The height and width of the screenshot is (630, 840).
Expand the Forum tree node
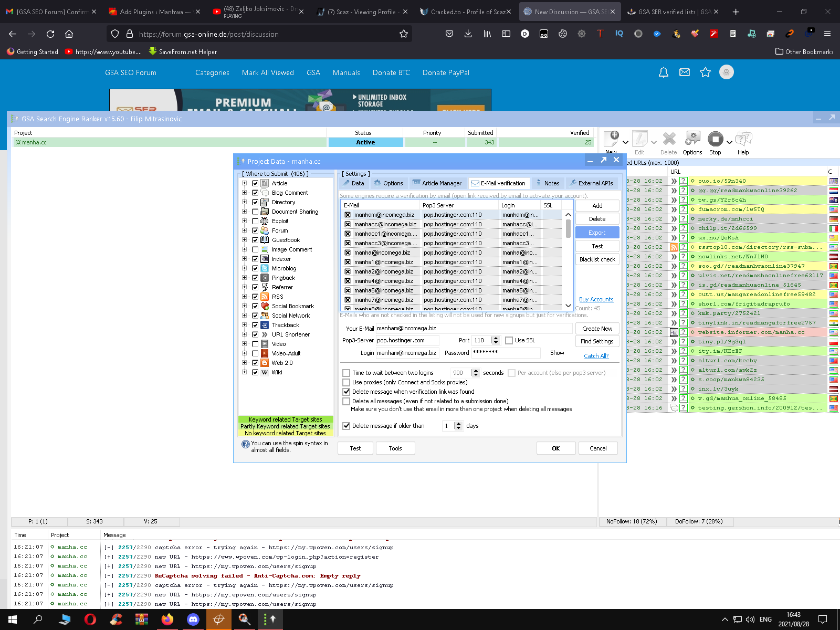coord(245,230)
